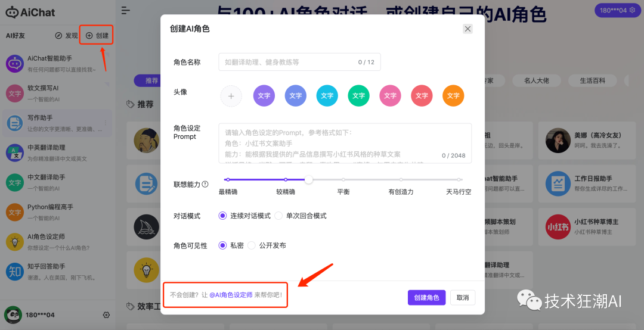644x330 pixels.
Task: Click the 推荐 section tag icon
Action: click(x=131, y=104)
